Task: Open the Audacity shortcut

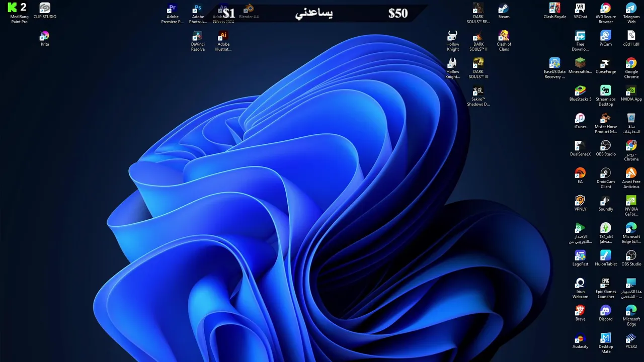Action: coord(580,341)
